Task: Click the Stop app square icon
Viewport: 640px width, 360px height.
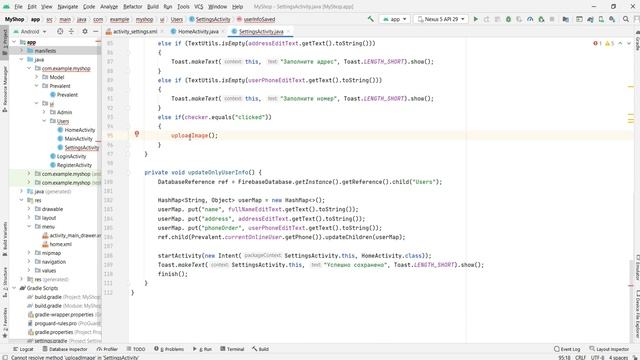Action: pos(552,19)
